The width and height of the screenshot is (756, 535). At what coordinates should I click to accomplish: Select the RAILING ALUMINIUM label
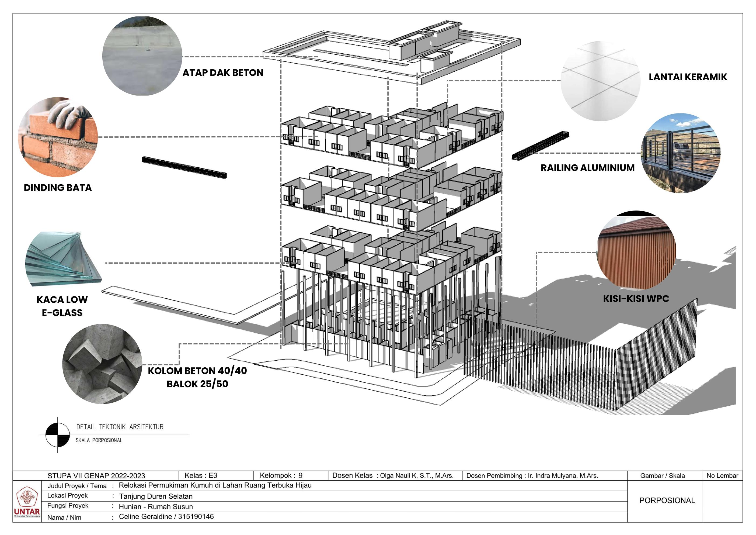pos(587,168)
